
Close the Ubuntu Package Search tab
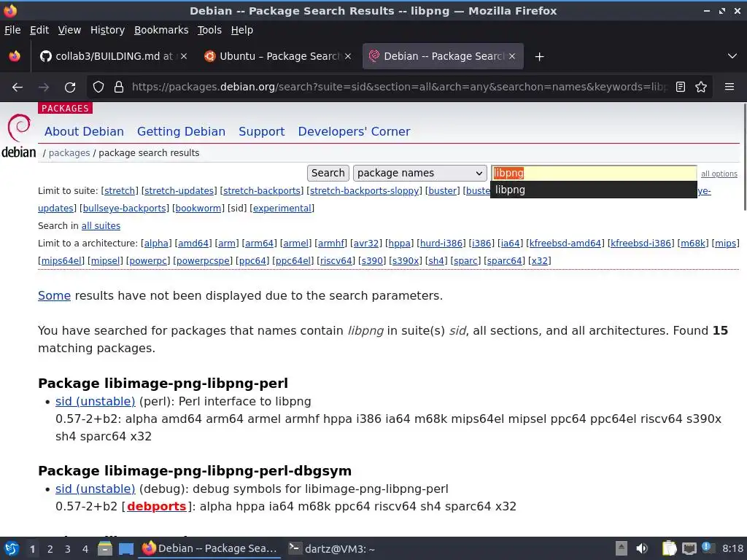[x=348, y=56]
